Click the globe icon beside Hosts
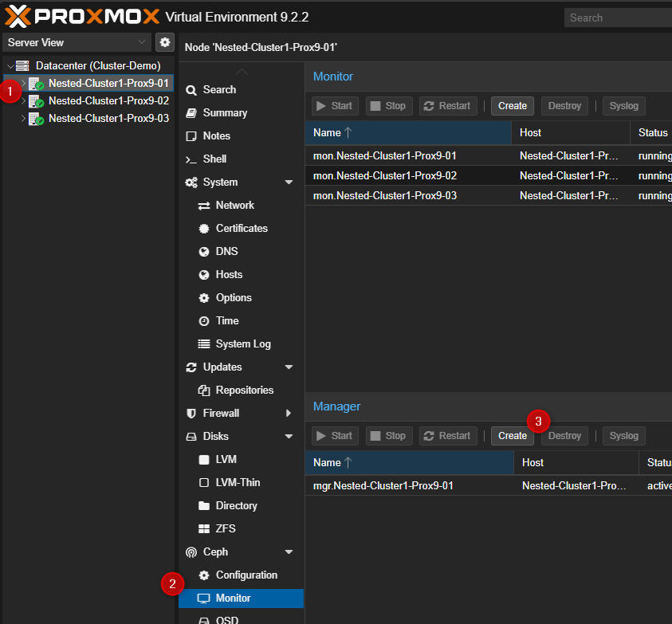The height and width of the screenshot is (624, 672). pos(204,275)
